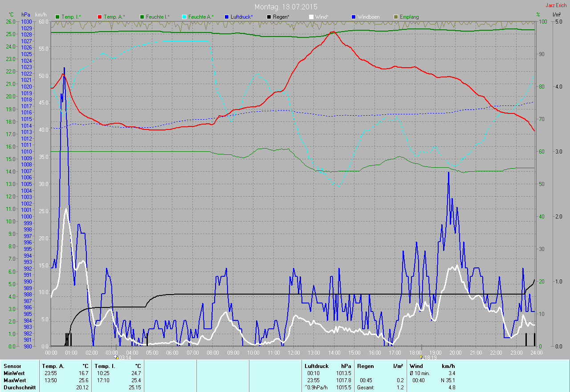Select the 'Luftdruck*' legend label
The width and height of the screenshot is (570, 392).
(242, 17)
